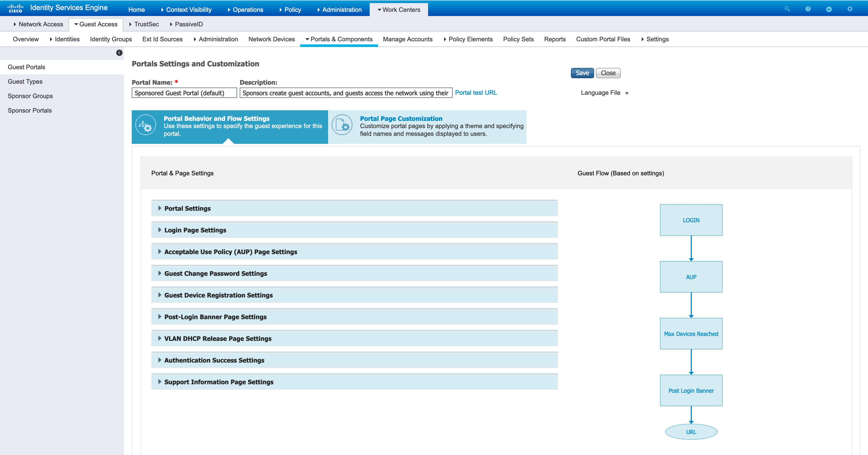
Task: Click Max Devices Reached flow box
Action: point(691,334)
